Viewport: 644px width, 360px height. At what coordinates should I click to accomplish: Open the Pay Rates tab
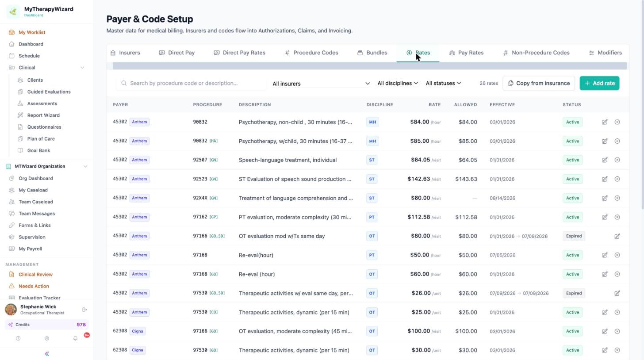pos(466,53)
